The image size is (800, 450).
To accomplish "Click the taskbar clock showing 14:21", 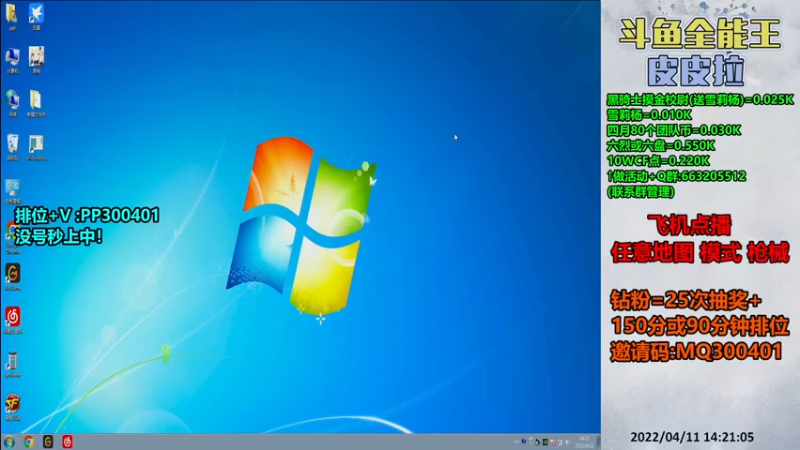I will click(584, 442).
